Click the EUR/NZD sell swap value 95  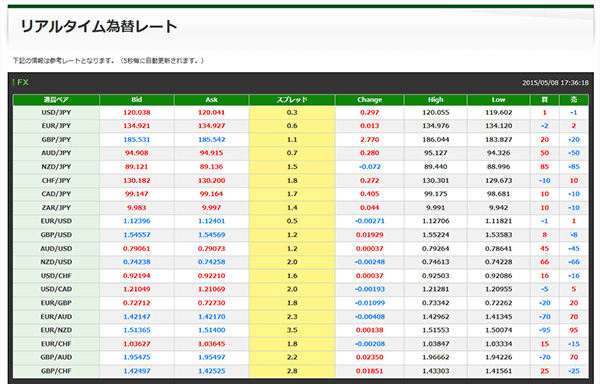point(574,330)
